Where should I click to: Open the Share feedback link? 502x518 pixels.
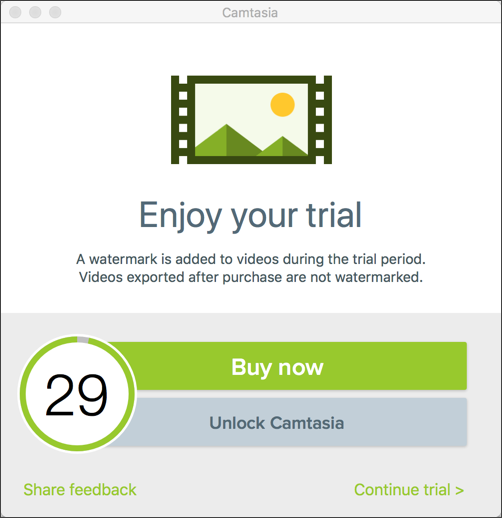[80, 490]
